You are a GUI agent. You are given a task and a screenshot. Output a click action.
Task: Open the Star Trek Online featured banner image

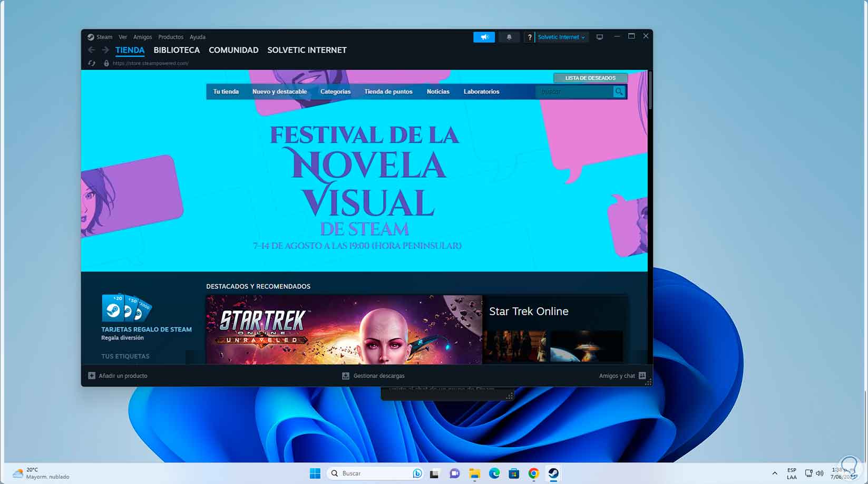click(x=344, y=330)
